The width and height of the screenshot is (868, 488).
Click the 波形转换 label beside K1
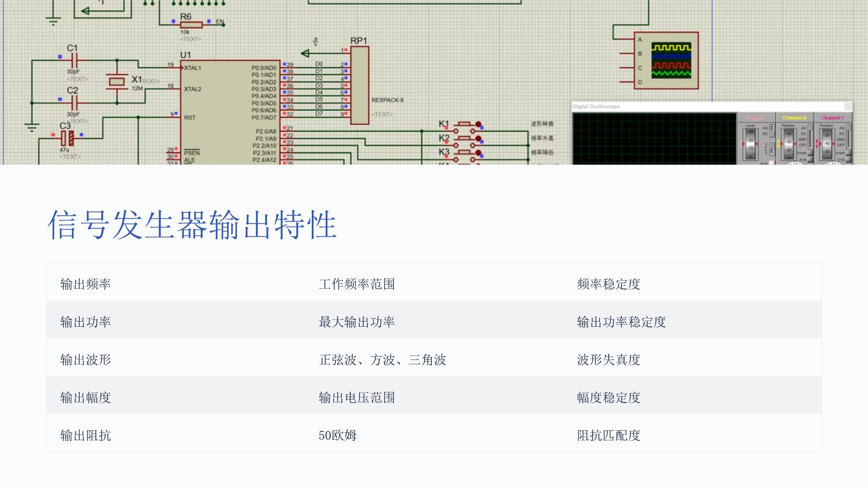coord(542,124)
